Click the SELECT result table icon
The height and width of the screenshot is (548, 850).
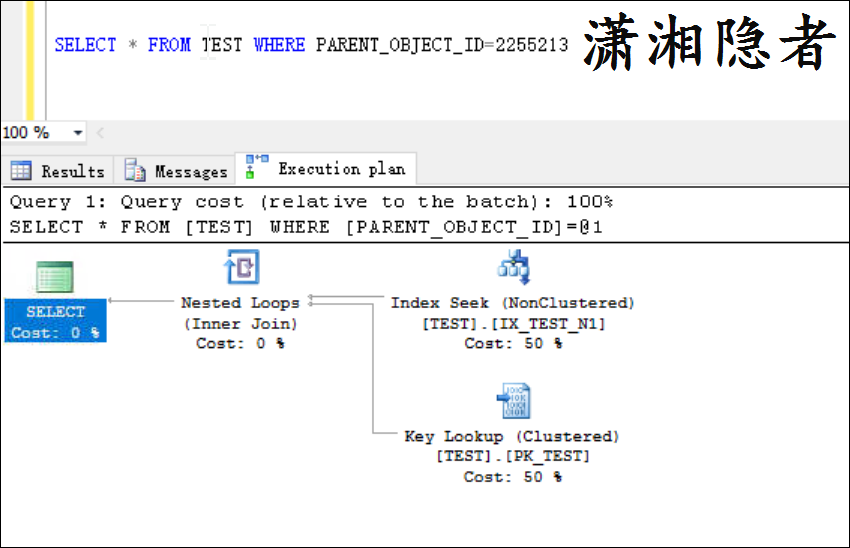coord(55,277)
